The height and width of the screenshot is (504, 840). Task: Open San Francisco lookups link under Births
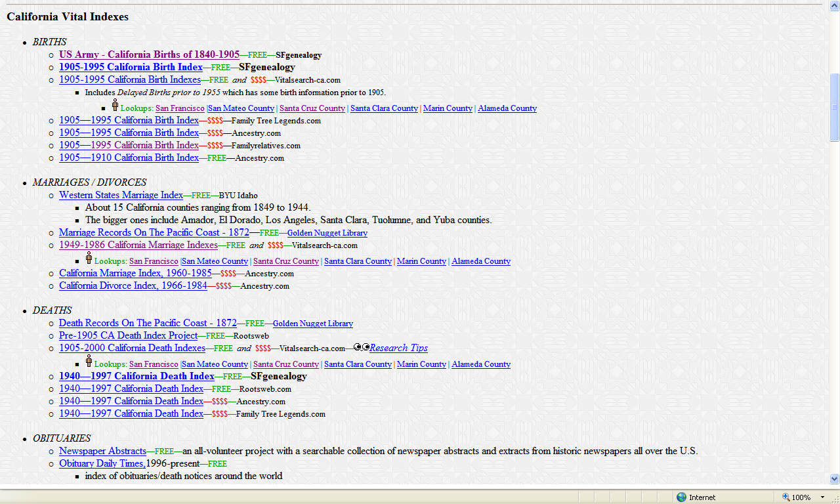180,108
